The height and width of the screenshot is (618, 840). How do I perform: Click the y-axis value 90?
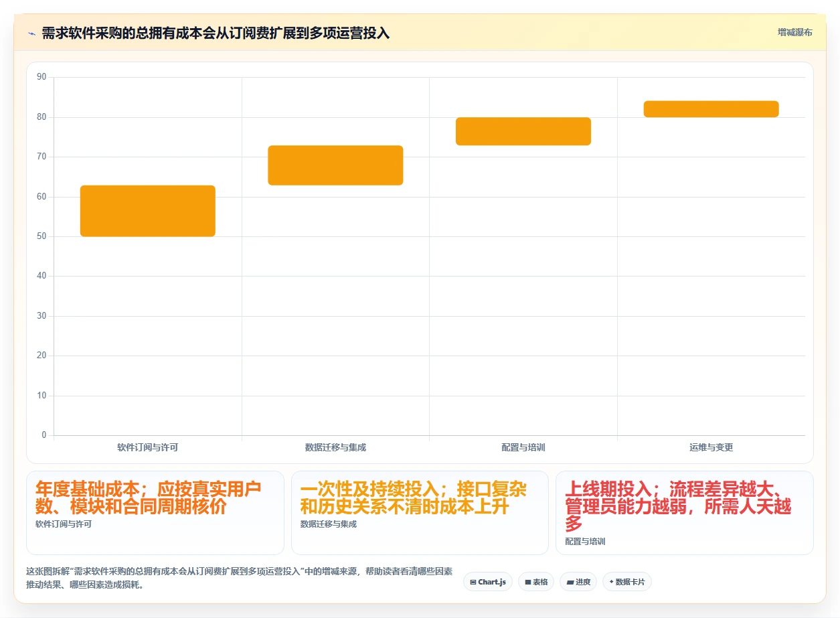pos(41,77)
